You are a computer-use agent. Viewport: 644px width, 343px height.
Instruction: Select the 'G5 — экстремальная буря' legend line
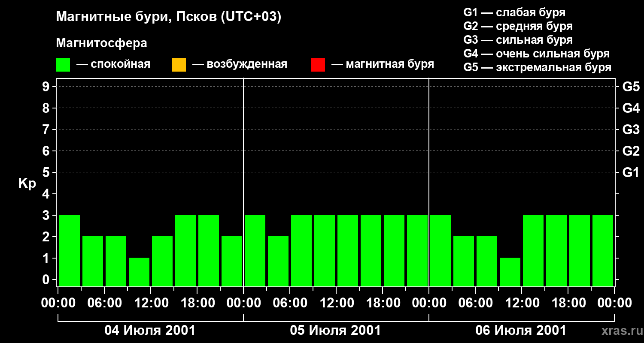click(x=538, y=67)
